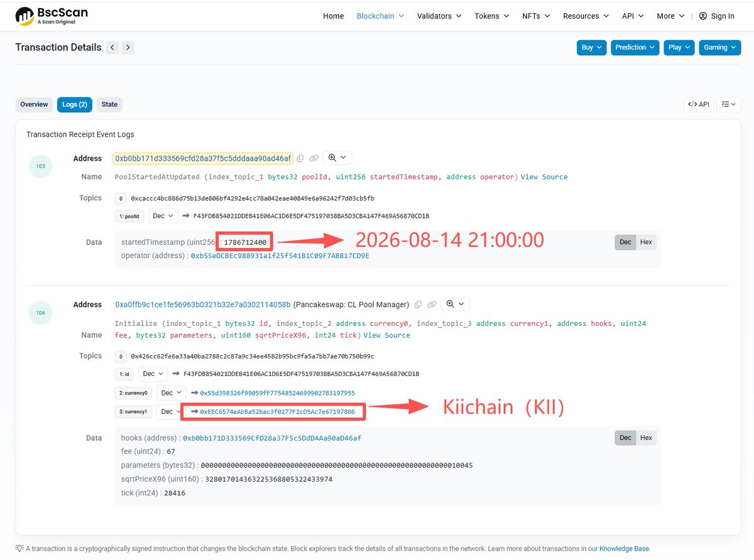Screen dimensions: 754x560
Task: Open the 0xa0ffb9c1ce1fe56963b0321b32e7a0302114058b address link
Action: point(203,304)
